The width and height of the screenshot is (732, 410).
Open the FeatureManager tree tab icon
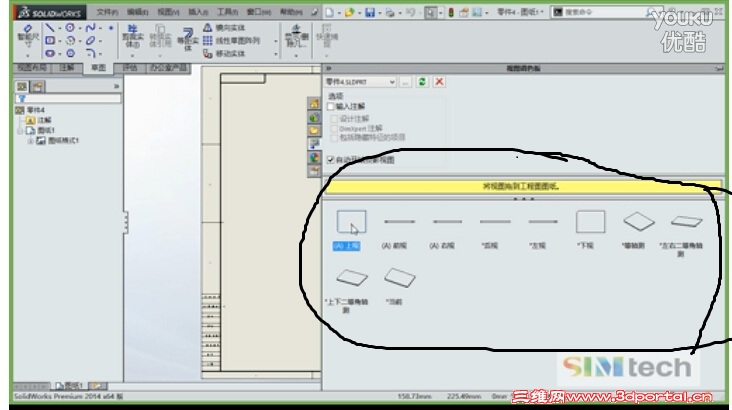21,86
